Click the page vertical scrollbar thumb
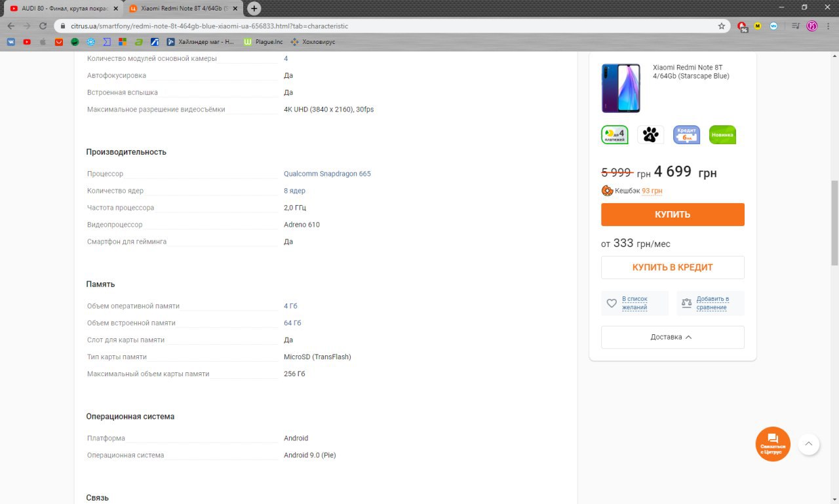This screenshot has width=839, height=504. [x=834, y=222]
